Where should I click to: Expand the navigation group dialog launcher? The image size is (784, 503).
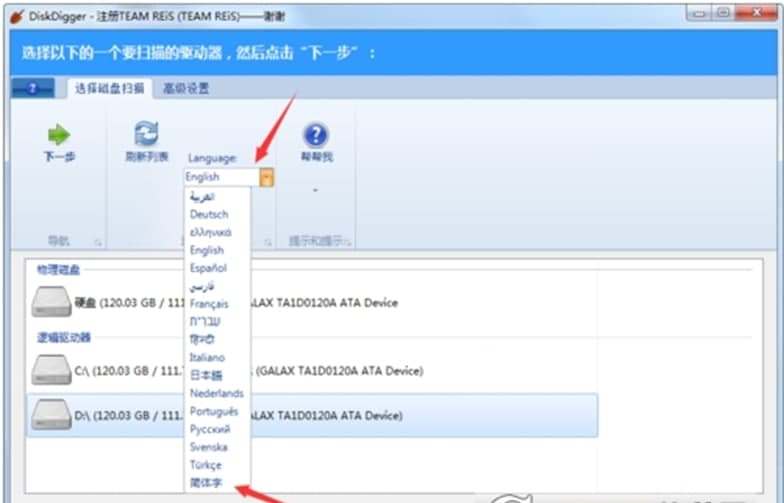(98, 242)
